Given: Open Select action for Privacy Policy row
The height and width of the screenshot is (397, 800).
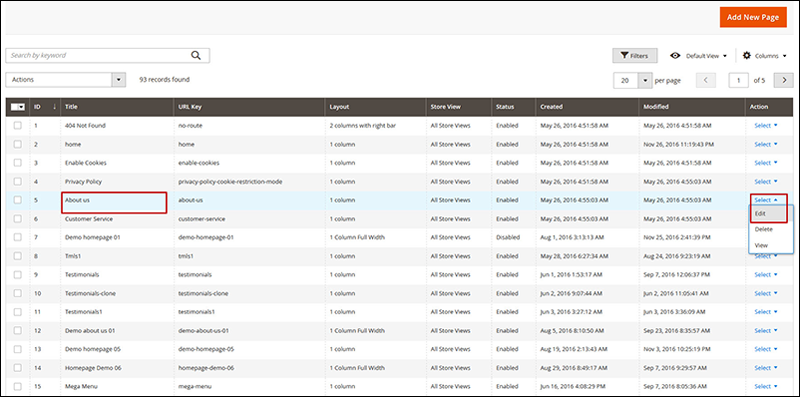Looking at the screenshot, I should 766,181.
